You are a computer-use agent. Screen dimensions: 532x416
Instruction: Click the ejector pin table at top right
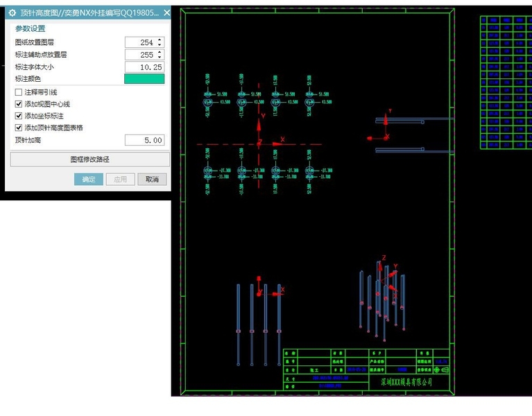506,82
